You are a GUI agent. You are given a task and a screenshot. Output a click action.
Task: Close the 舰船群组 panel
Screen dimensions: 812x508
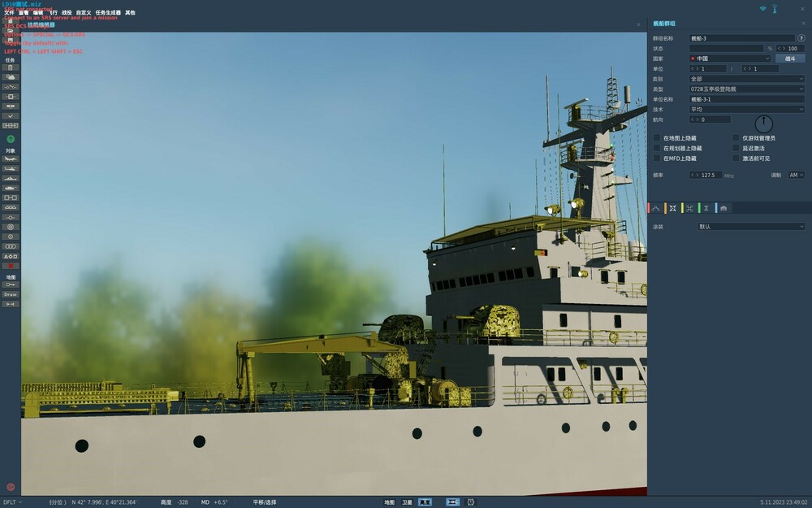(x=804, y=24)
